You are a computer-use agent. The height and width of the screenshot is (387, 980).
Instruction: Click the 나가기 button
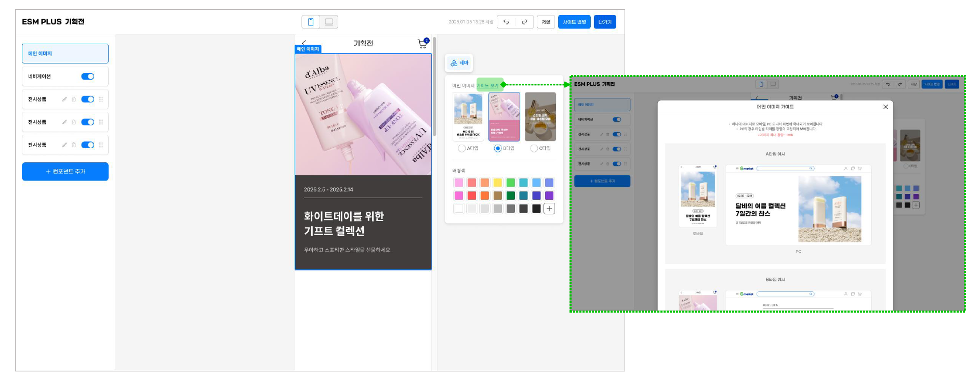tap(605, 22)
